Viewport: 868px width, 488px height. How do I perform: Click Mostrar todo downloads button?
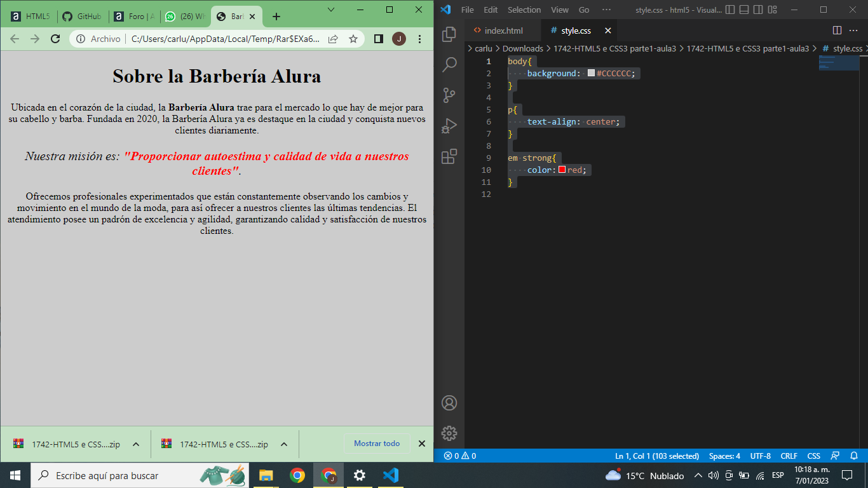tap(377, 444)
